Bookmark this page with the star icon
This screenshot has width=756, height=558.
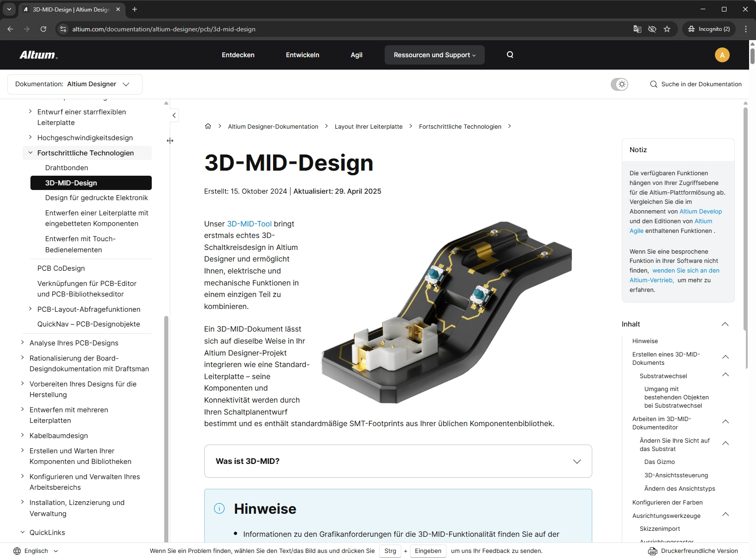point(667,29)
